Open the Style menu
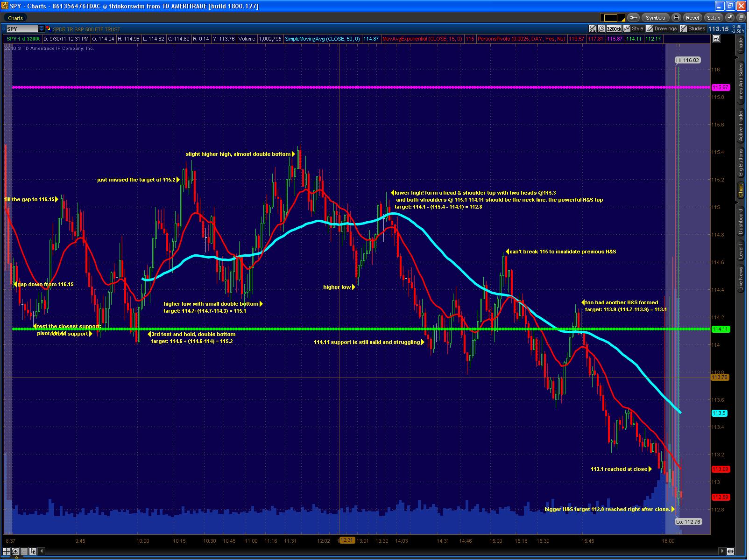749x560 pixels. (637, 28)
